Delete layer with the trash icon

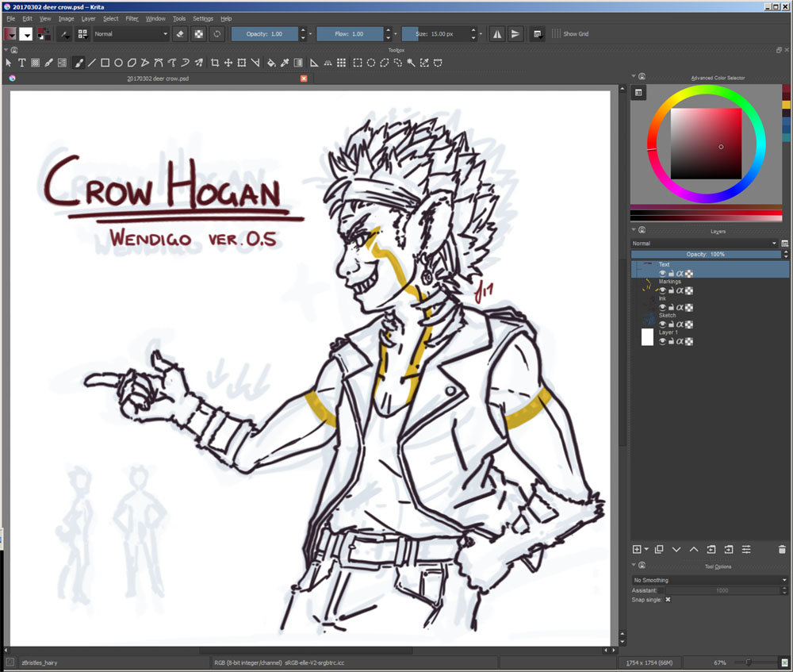point(782,549)
